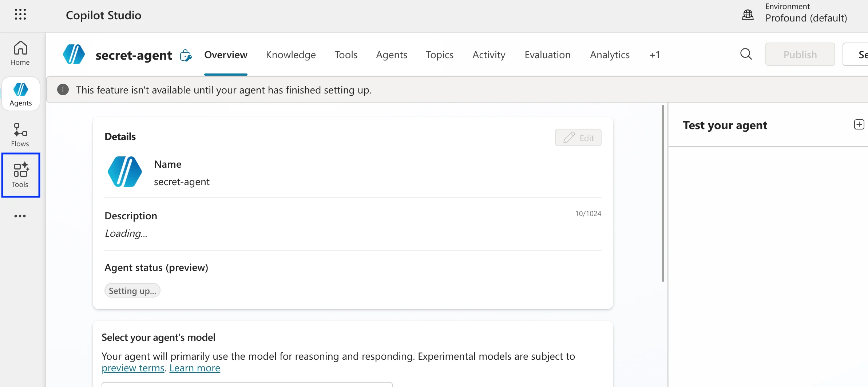Viewport: 868px width, 387px height.
Task: Switch to the Topics tab
Action: tap(440, 55)
